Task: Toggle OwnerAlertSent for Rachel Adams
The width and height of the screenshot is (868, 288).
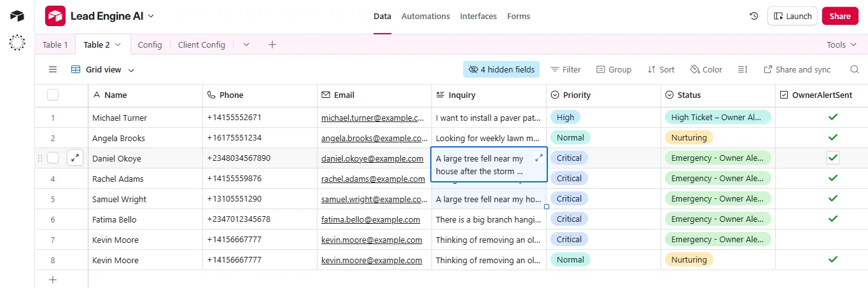Action: [833, 178]
